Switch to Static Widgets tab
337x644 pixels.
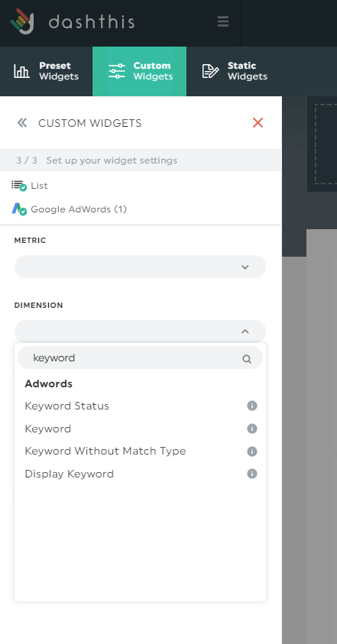235,71
